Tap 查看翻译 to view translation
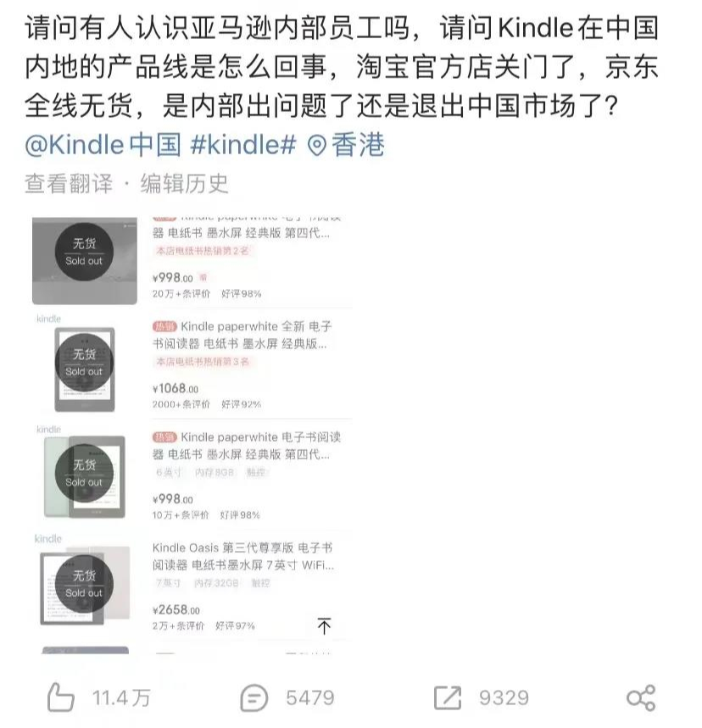Image resolution: width=702 pixels, height=728 pixels. (69, 183)
